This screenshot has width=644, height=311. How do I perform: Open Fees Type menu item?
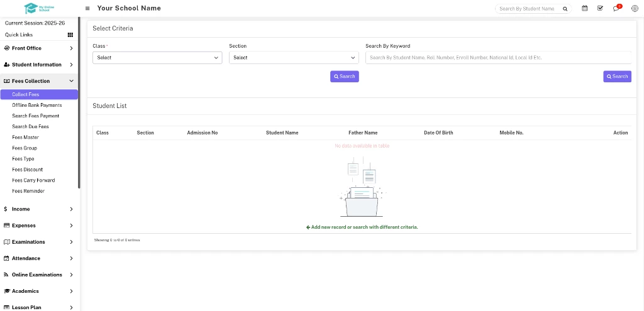tap(23, 158)
